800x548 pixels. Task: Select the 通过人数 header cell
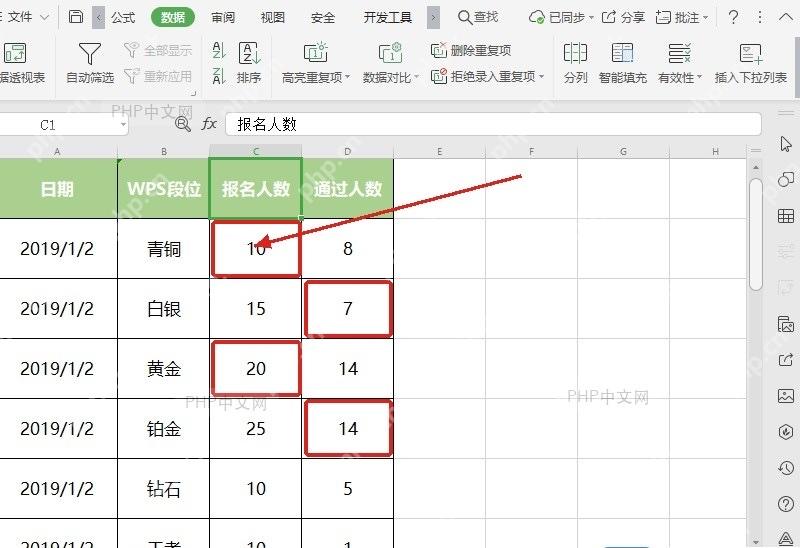[347, 189]
